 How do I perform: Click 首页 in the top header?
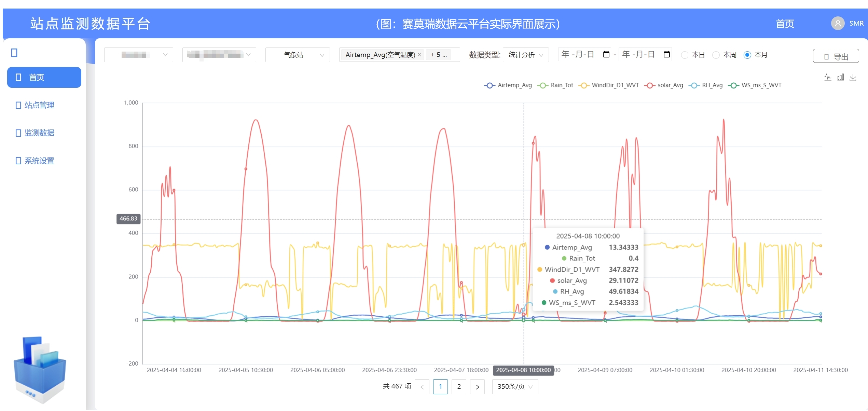coord(785,24)
